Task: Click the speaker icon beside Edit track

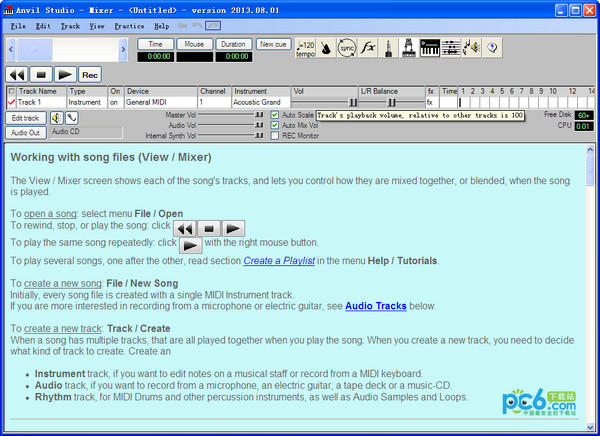Action: 57,118
